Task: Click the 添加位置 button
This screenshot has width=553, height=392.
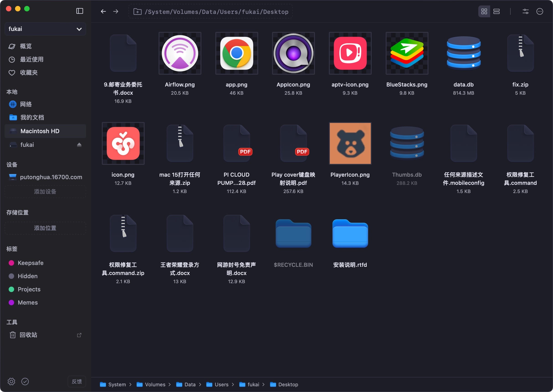Action: (x=45, y=228)
